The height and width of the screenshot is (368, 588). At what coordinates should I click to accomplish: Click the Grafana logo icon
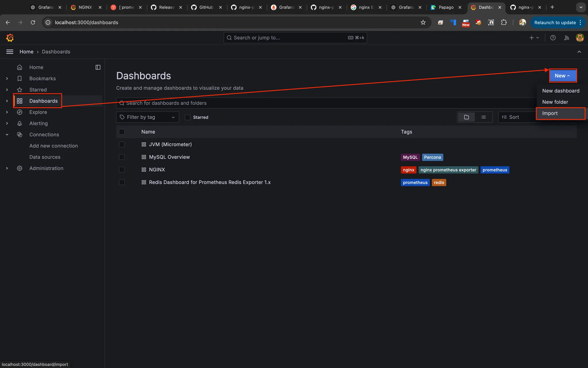pos(10,38)
